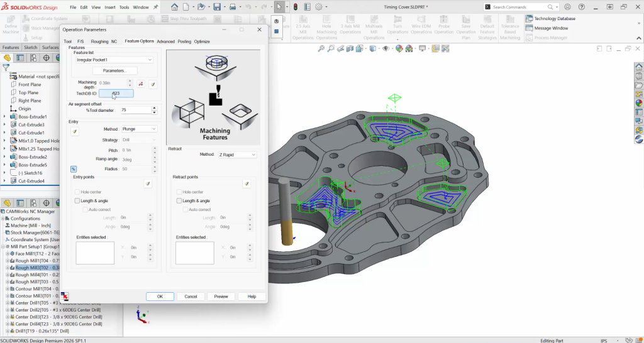
Task: Click the Edit Appearance color sphere icon
Action: tap(399, 49)
